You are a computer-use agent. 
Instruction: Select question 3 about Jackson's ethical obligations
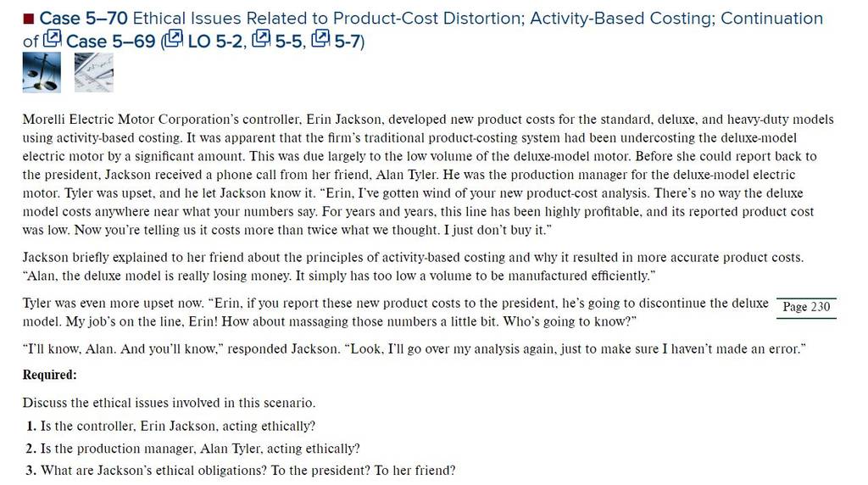240,471
